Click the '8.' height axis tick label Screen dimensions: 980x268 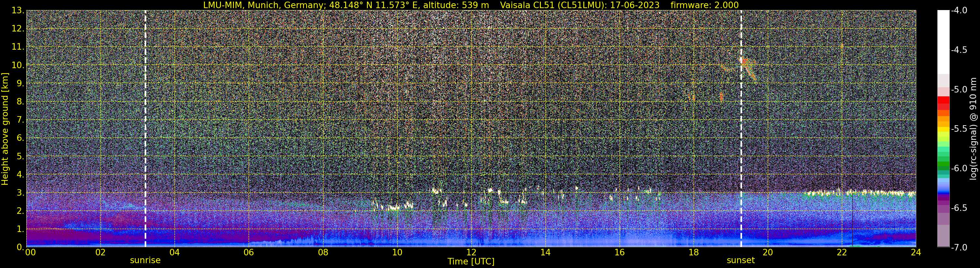point(20,102)
